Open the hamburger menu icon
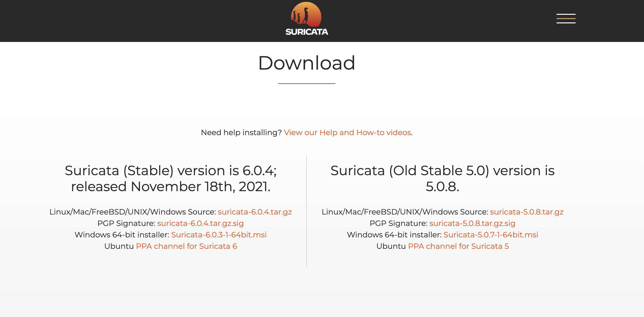This screenshot has width=644, height=317. coord(566,19)
